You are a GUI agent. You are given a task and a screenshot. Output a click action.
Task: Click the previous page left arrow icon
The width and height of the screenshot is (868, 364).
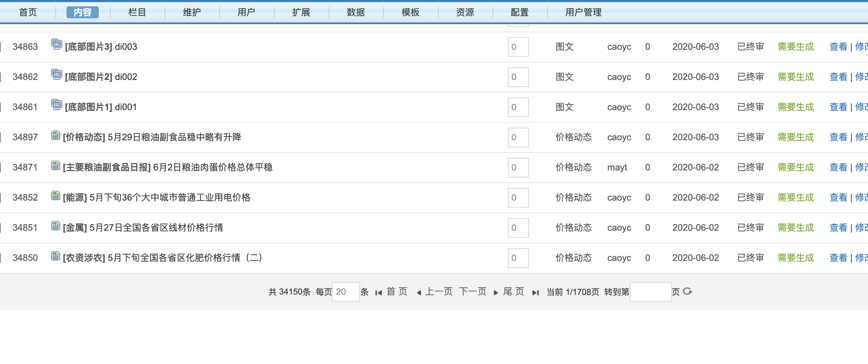click(419, 292)
